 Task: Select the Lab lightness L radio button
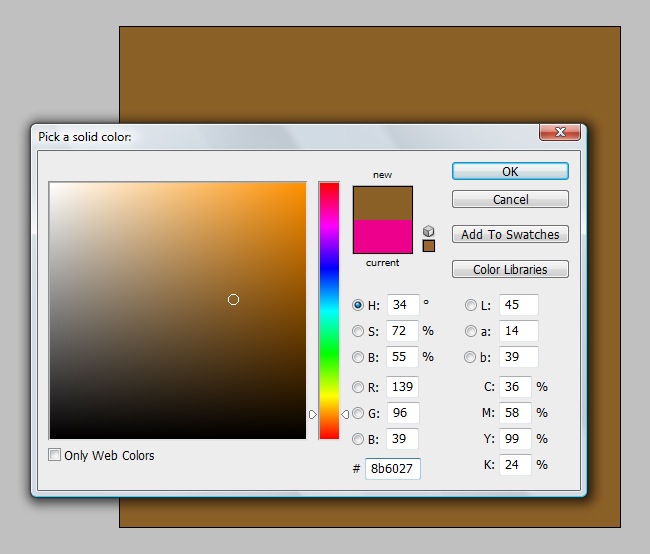471,305
